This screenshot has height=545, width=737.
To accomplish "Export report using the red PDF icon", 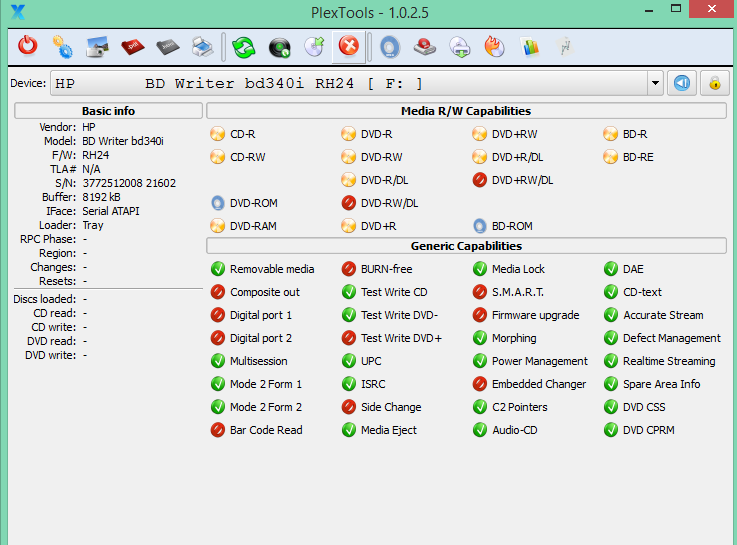I will point(133,47).
